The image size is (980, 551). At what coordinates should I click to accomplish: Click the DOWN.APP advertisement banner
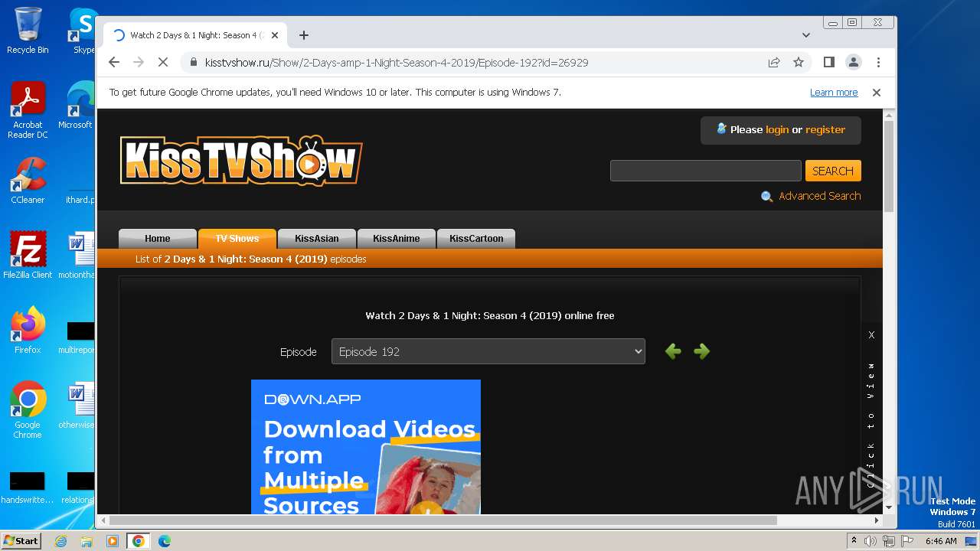[366, 447]
